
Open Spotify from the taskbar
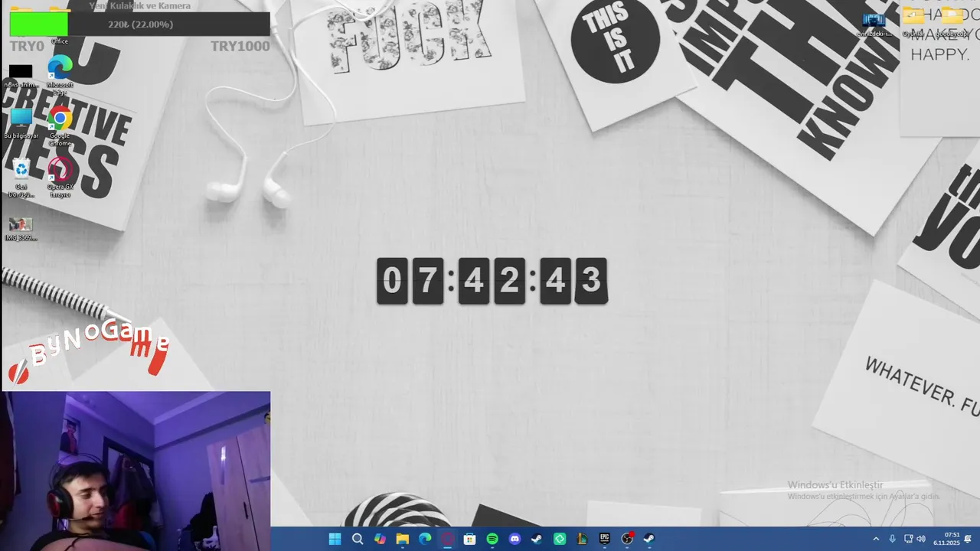coord(492,539)
